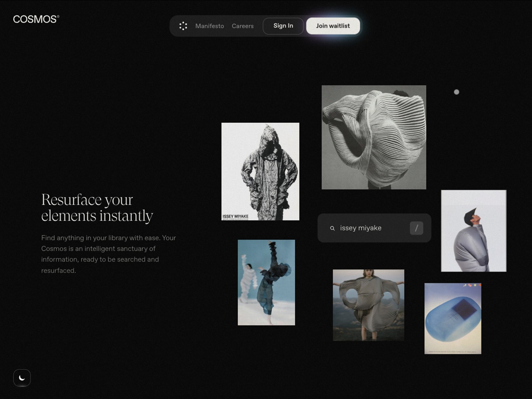The image size is (532, 399).
Task: Open the ISSEY MIYAKE hooded jacket poster
Action: pos(260,172)
